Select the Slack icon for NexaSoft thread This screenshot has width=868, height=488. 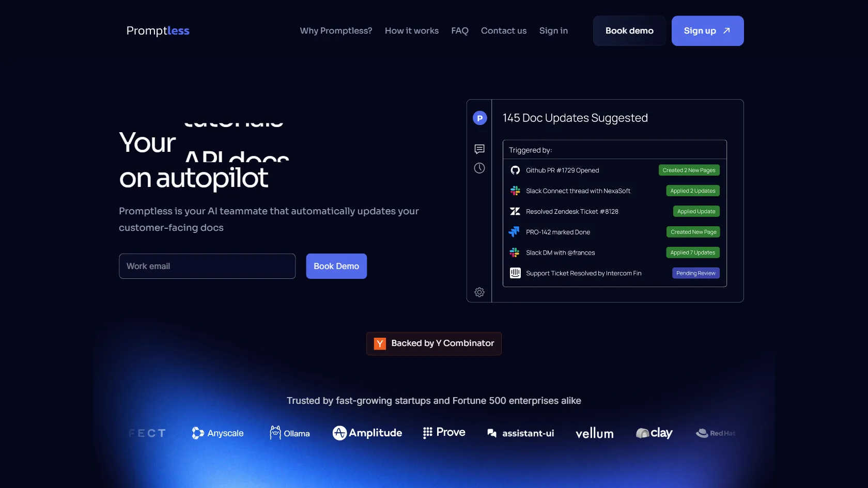515,191
